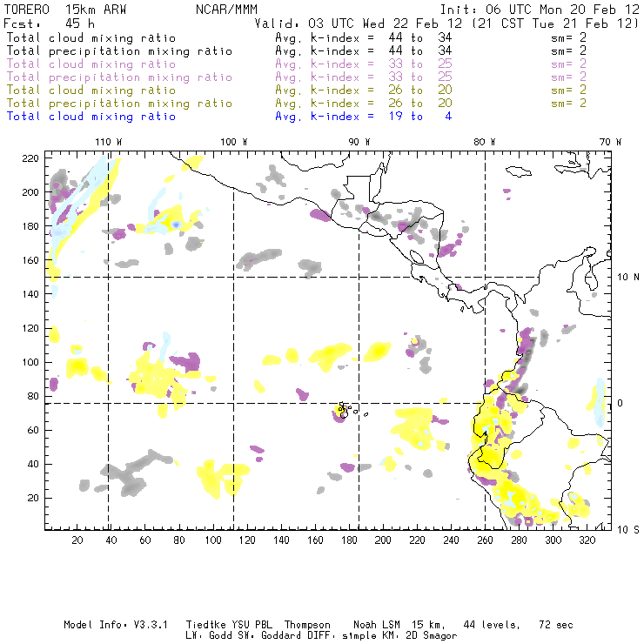Click the olive 'Total cloud mixing ratio' legend row
The image size is (644, 644).
pyautogui.click(x=297, y=91)
